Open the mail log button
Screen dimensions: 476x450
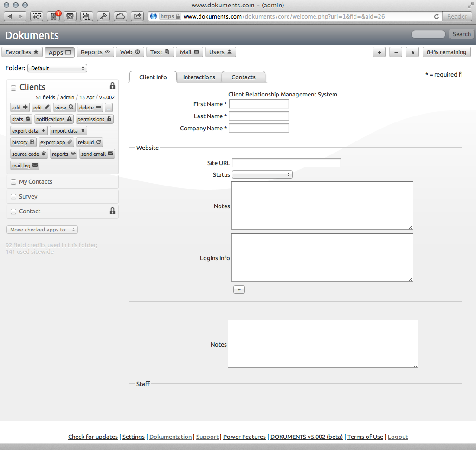click(25, 165)
